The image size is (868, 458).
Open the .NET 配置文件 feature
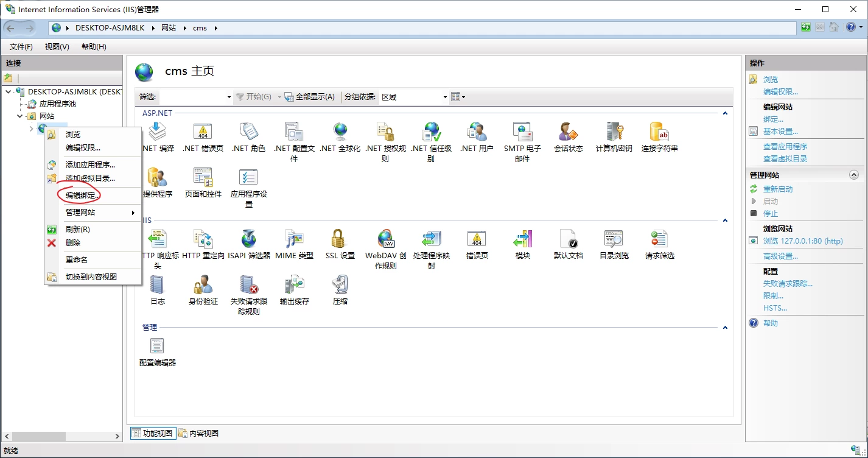coord(294,142)
